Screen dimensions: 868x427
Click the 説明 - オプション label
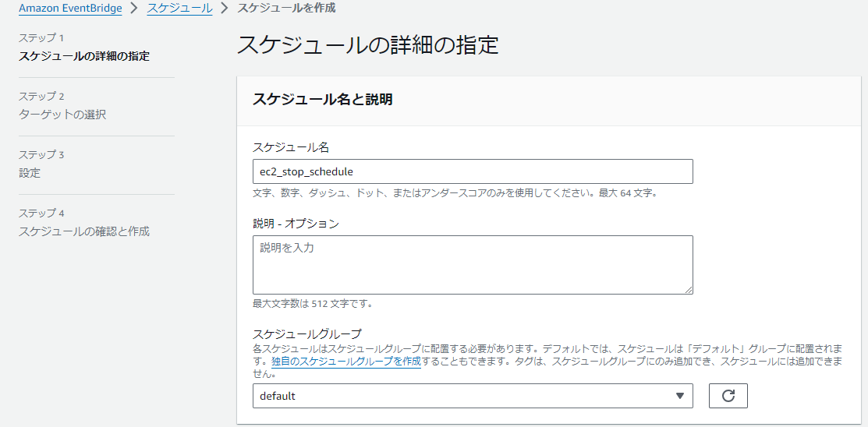click(x=296, y=224)
